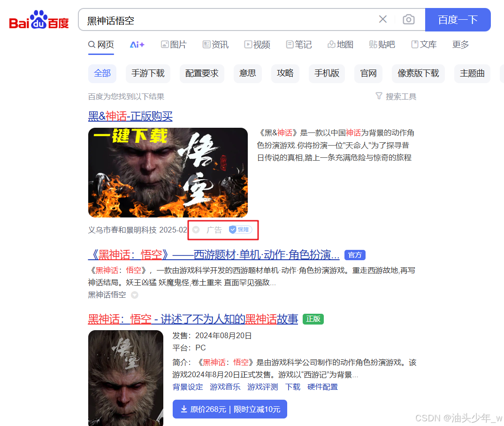Select the 网页 tab

pos(101,45)
